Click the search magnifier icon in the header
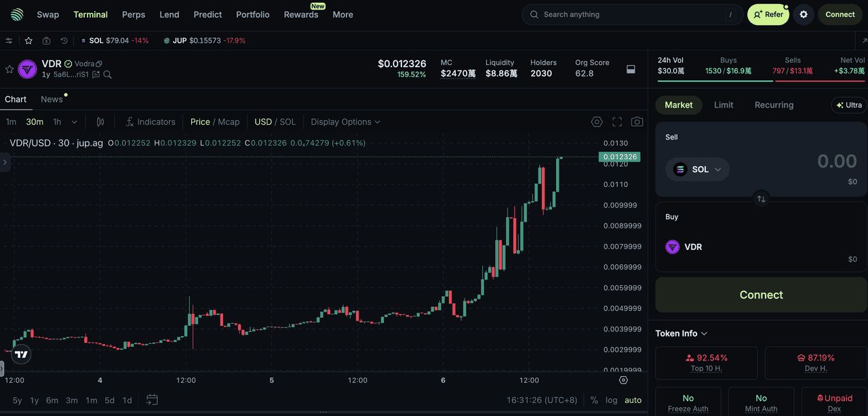The width and height of the screenshot is (868, 416). pos(534,14)
